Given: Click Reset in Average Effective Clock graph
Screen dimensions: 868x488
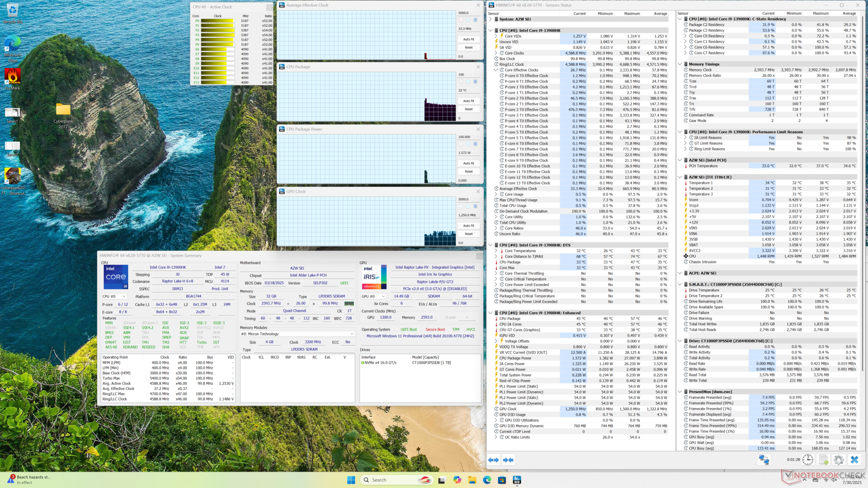Looking at the screenshot, I should pyautogui.click(x=469, y=47).
